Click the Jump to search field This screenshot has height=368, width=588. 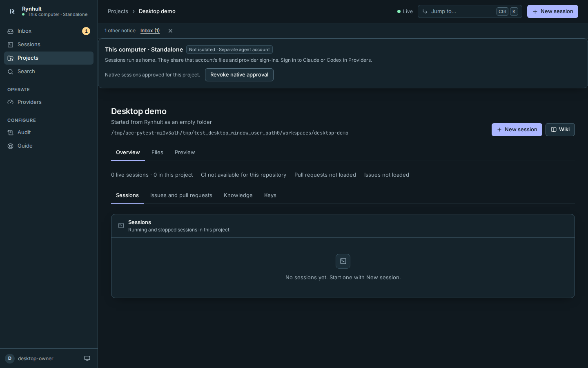[x=470, y=11]
